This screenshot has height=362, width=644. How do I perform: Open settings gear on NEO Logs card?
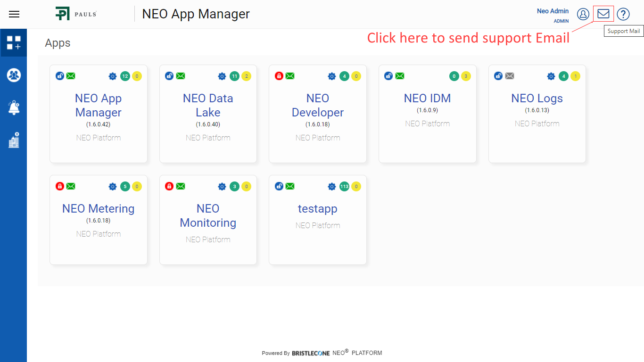[551, 76]
